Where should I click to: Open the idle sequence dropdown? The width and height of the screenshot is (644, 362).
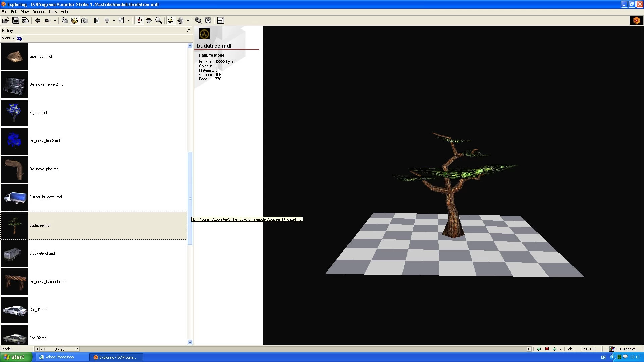572,349
